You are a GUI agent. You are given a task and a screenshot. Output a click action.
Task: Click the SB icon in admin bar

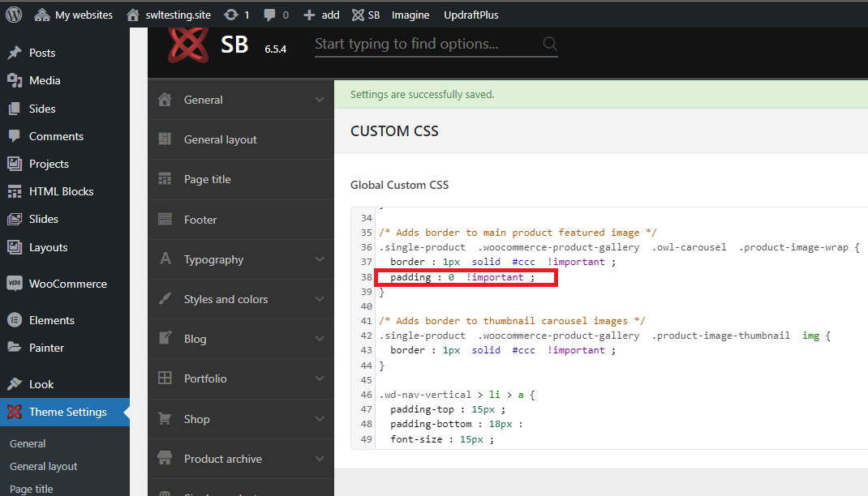click(x=358, y=15)
